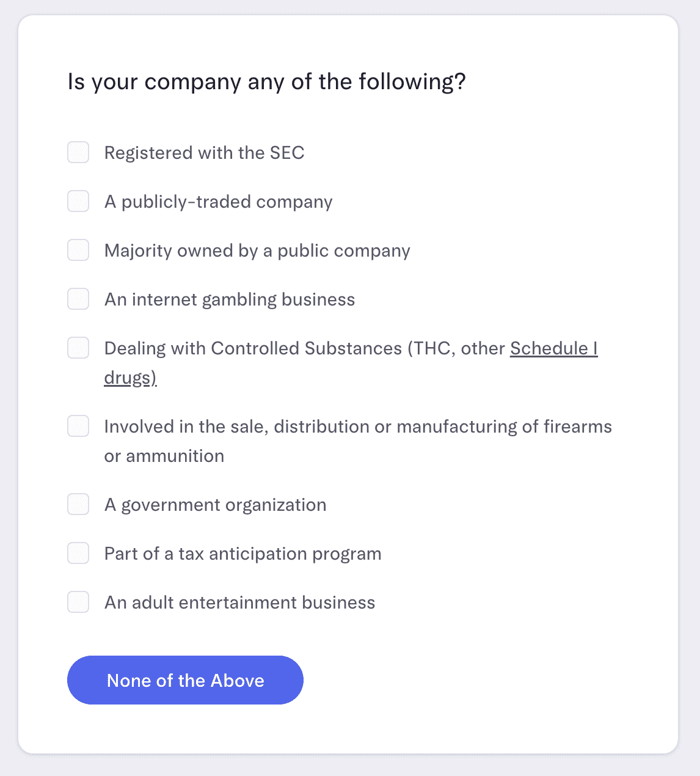Enable the Majority owned by public company checkbox
Viewport: 700px width, 776px height.
pyautogui.click(x=78, y=250)
